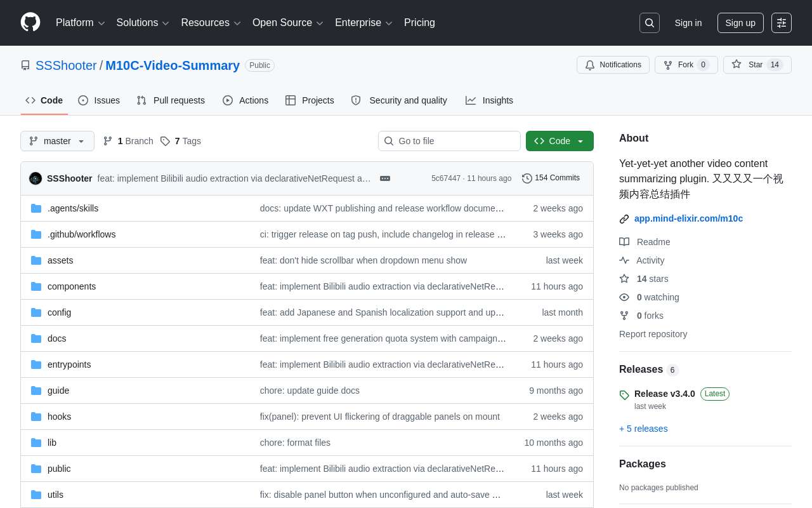The image size is (812, 508).
Task: Switch to the Code tab
Action: (44, 100)
